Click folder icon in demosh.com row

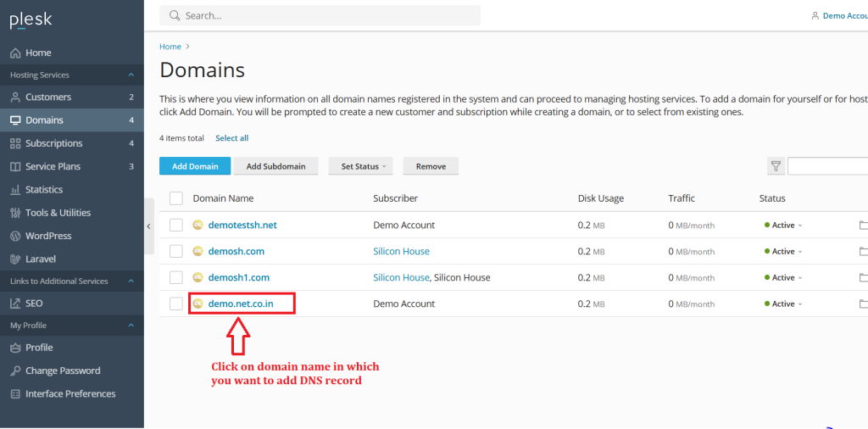click(x=863, y=251)
